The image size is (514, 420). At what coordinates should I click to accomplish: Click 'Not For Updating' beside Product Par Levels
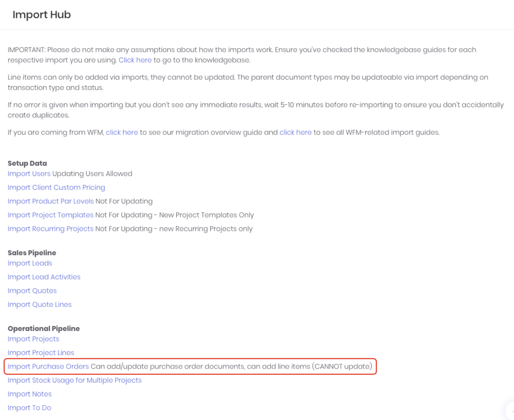tap(124, 201)
